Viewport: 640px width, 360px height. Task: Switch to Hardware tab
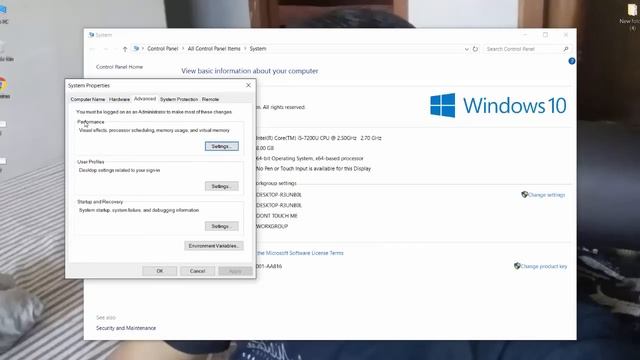[119, 99]
